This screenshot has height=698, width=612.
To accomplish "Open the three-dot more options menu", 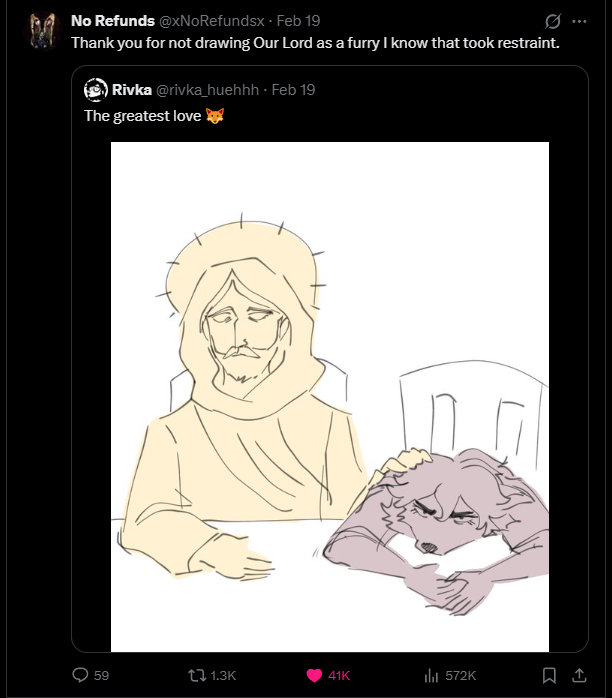I will pos(579,21).
